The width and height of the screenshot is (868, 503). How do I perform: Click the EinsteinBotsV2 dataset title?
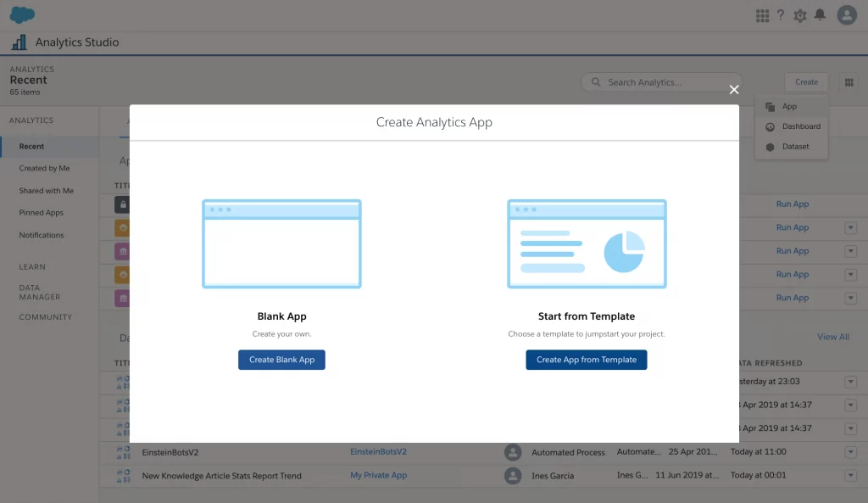pyautogui.click(x=170, y=452)
